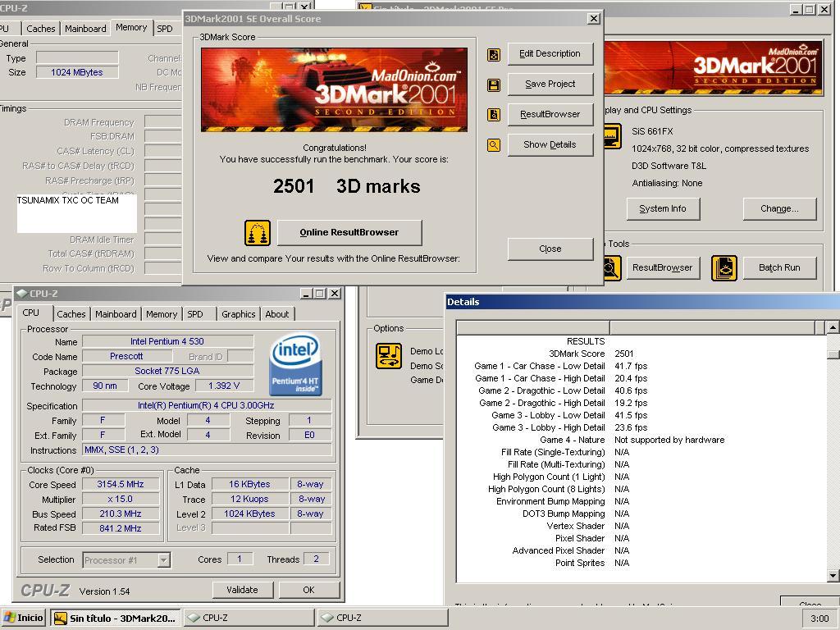Switch to Caches tab in front CPU-Z
This screenshot has height=630, width=840.
pos(71,314)
